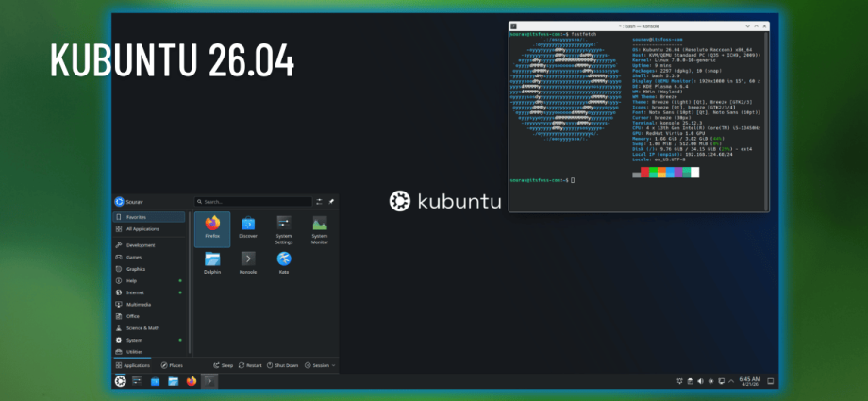The width and height of the screenshot is (868, 401).
Task: Open the Games category
Action: 149,257
